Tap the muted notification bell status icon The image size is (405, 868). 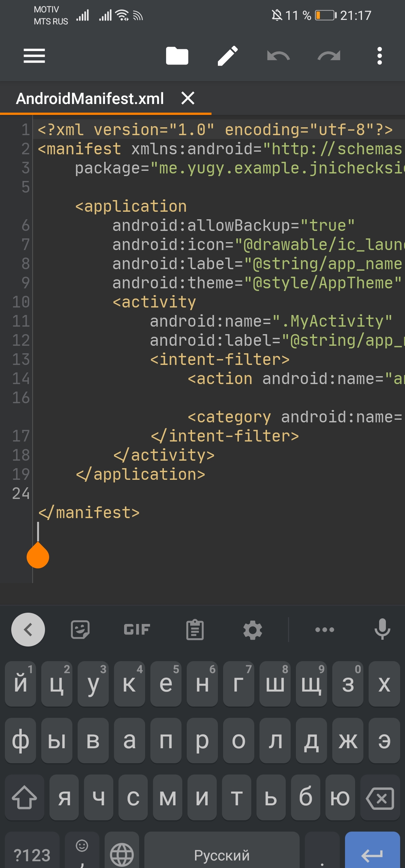click(277, 15)
